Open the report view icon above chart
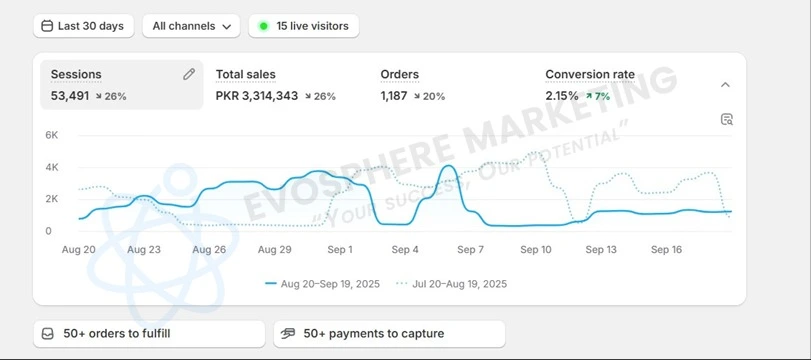Viewport: 811px width, 360px height. click(727, 119)
